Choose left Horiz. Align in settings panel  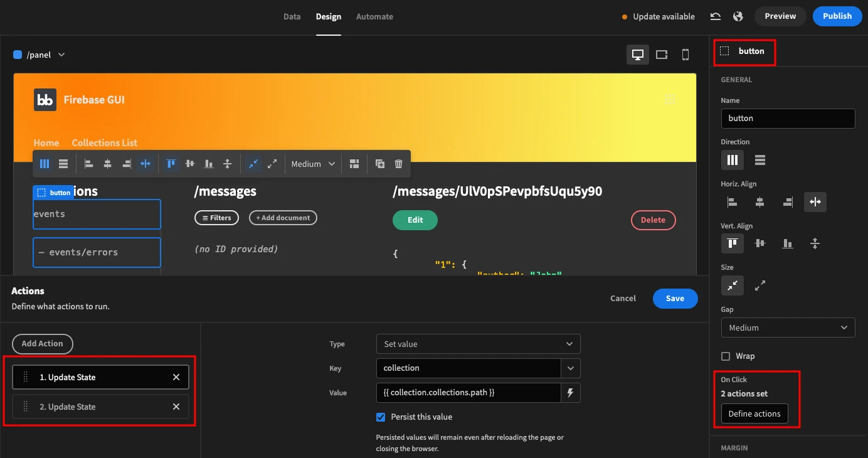[x=733, y=201]
